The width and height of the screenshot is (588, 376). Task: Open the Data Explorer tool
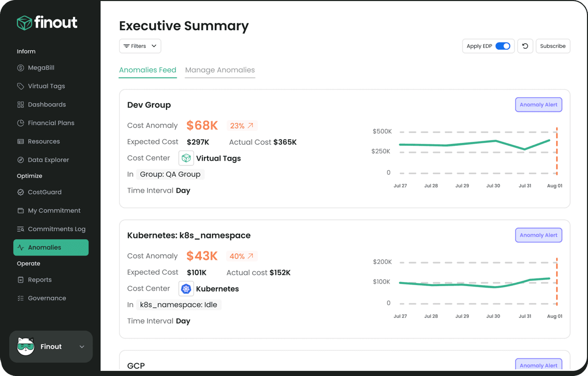pos(48,160)
